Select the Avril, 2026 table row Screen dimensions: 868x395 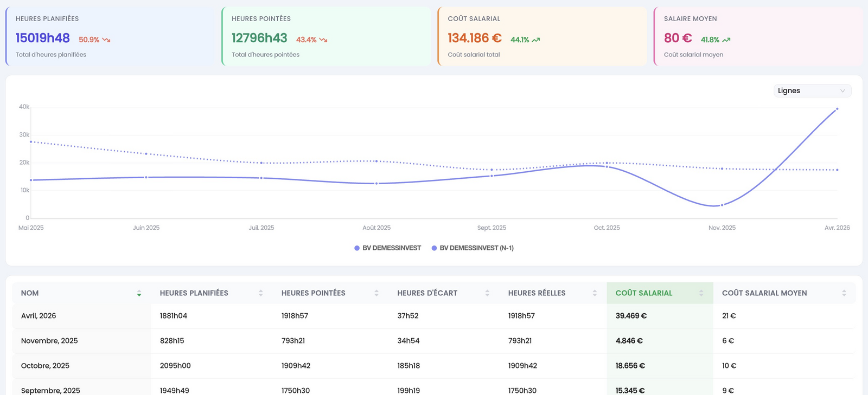(x=433, y=316)
